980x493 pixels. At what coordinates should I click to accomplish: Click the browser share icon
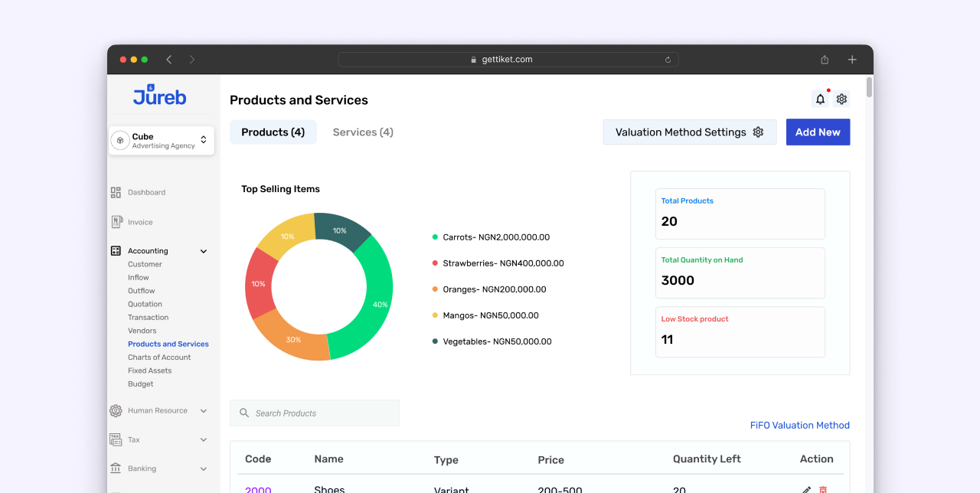[x=825, y=60]
